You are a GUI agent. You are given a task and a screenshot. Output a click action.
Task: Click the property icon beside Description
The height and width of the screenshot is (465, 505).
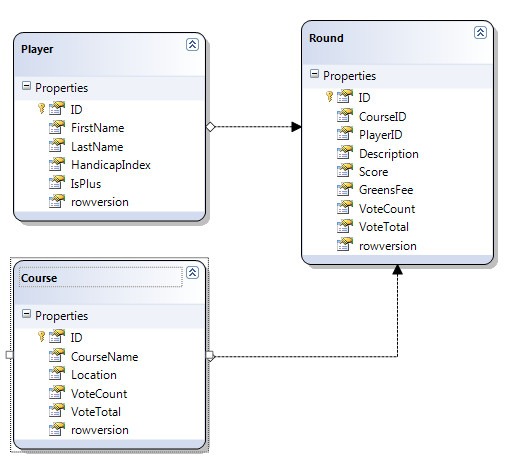[x=345, y=153]
